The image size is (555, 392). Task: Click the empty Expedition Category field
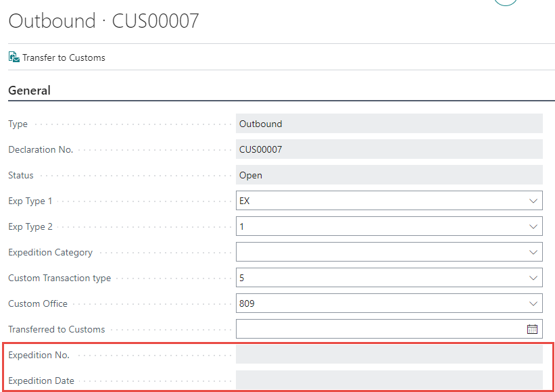point(379,252)
